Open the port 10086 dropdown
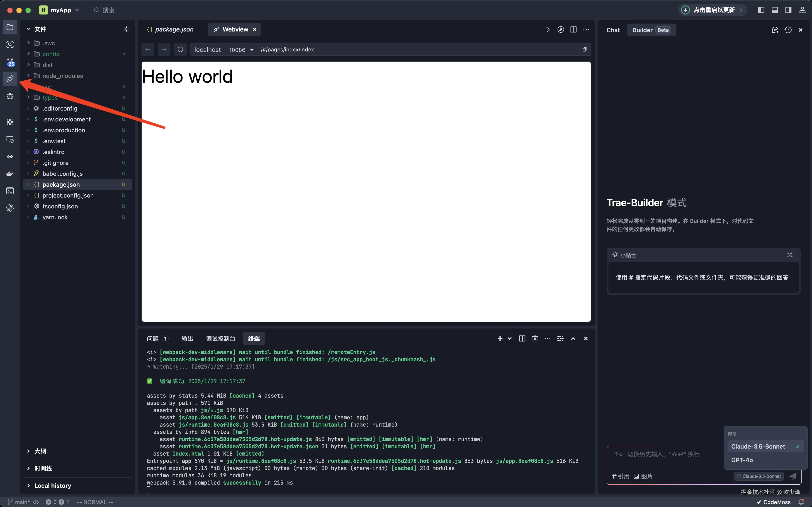812x507 pixels. pos(241,50)
